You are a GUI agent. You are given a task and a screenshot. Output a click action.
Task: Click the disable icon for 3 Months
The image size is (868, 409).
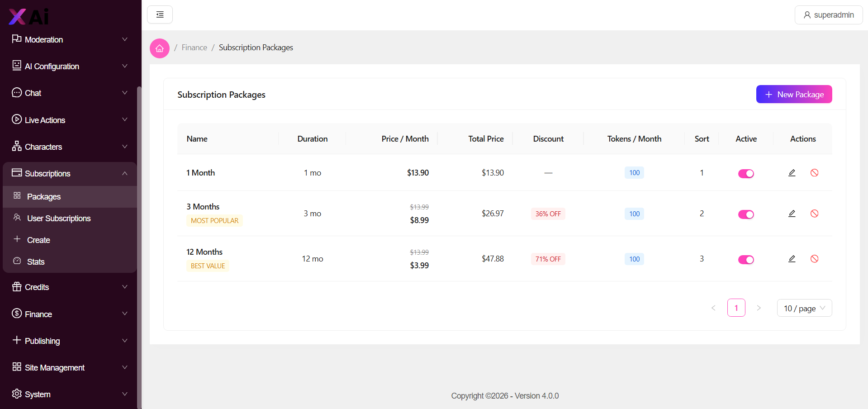coord(815,214)
